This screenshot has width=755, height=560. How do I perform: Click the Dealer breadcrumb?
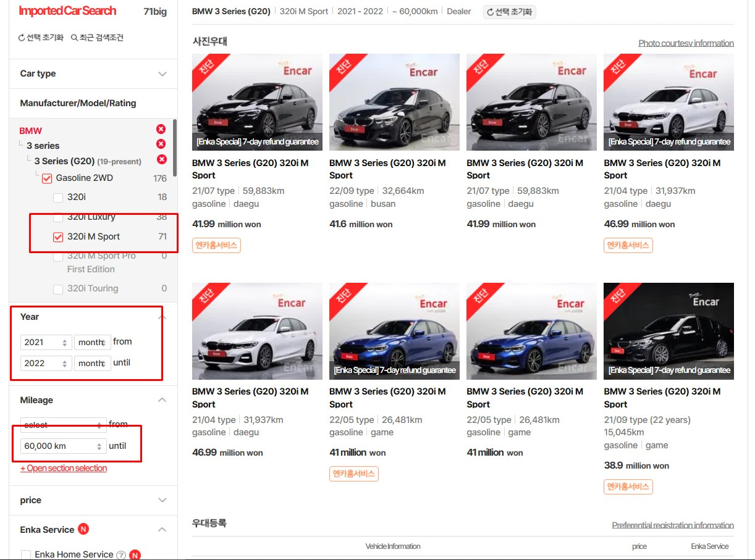pyautogui.click(x=459, y=12)
